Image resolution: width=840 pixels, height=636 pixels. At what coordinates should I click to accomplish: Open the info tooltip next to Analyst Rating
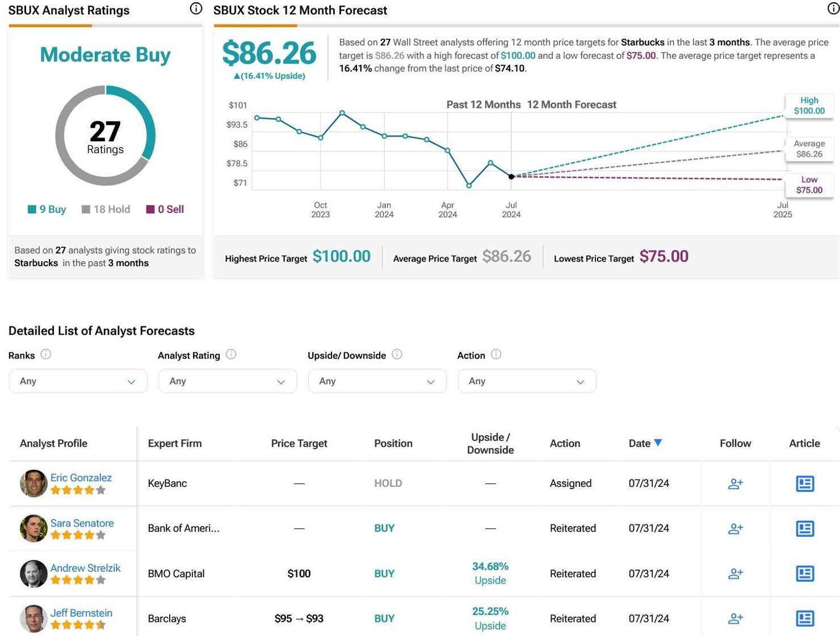pyautogui.click(x=231, y=355)
